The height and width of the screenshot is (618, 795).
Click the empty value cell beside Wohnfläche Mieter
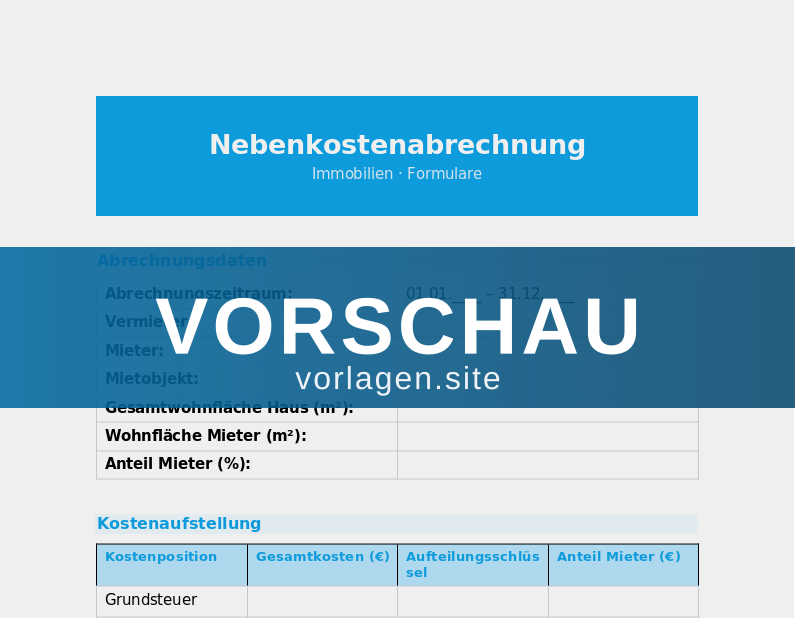tap(548, 437)
